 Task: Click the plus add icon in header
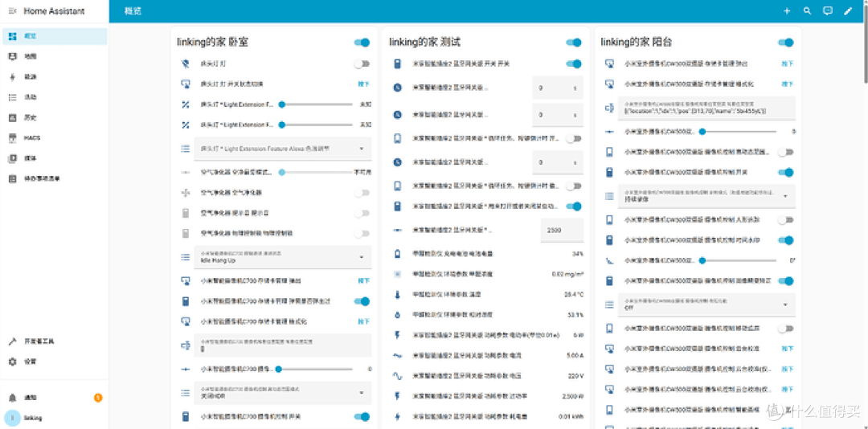[787, 11]
